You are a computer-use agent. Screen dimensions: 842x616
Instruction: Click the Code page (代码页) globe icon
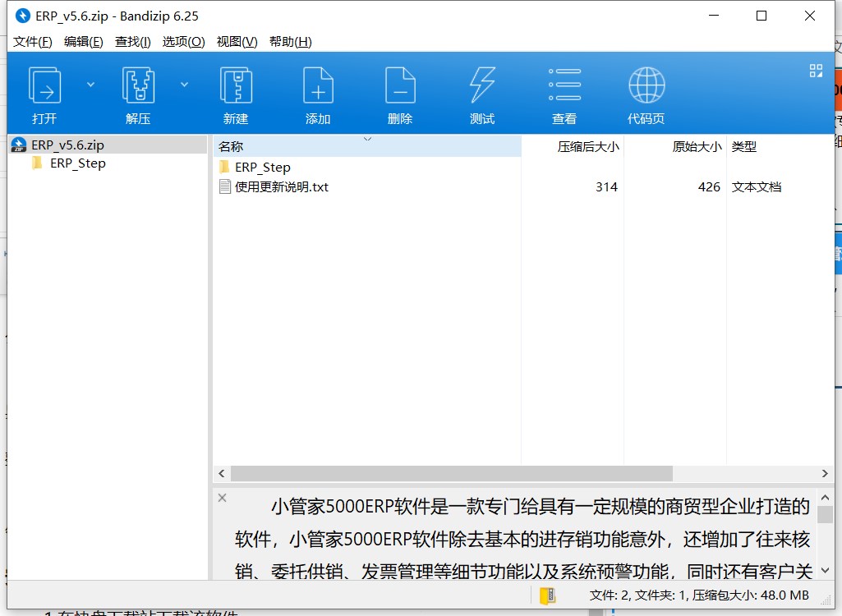tap(646, 85)
